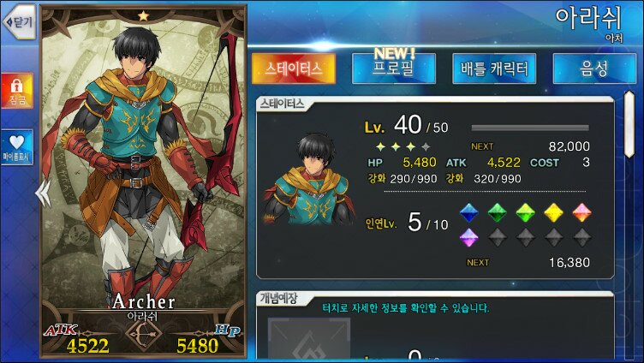The width and height of the screenshot is (644, 363).
Task: Toggle the red lock (잠금) button
Action: (x=17, y=91)
